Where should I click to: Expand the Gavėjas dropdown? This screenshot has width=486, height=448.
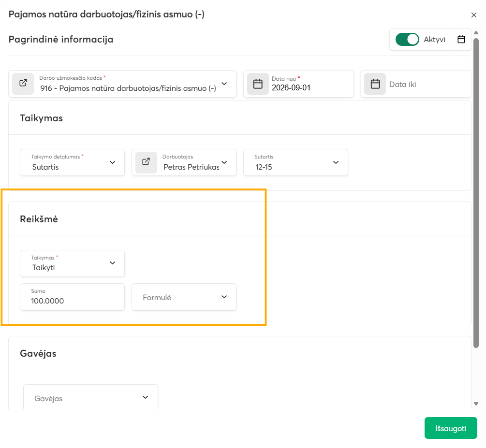pos(91,398)
